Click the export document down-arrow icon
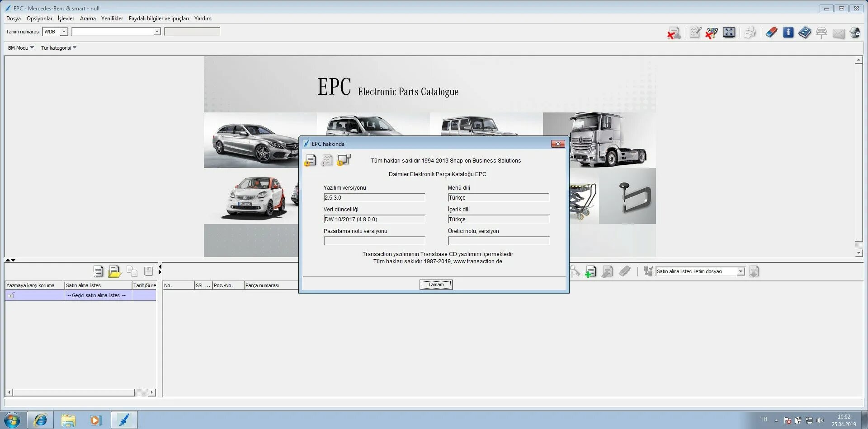Screen dimensions: 868x429 754,271
